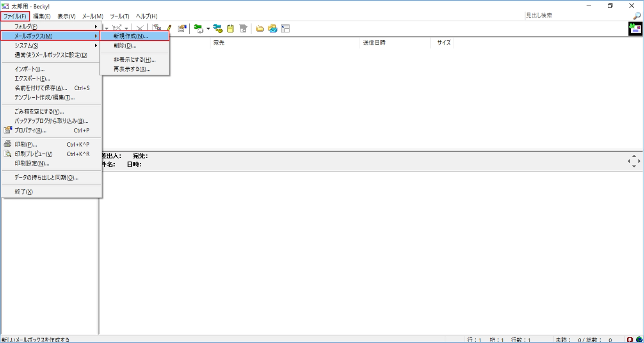Open the ファイル(F) menu
This screenshot has width=644, height=343.
click(x=15, y=16)
